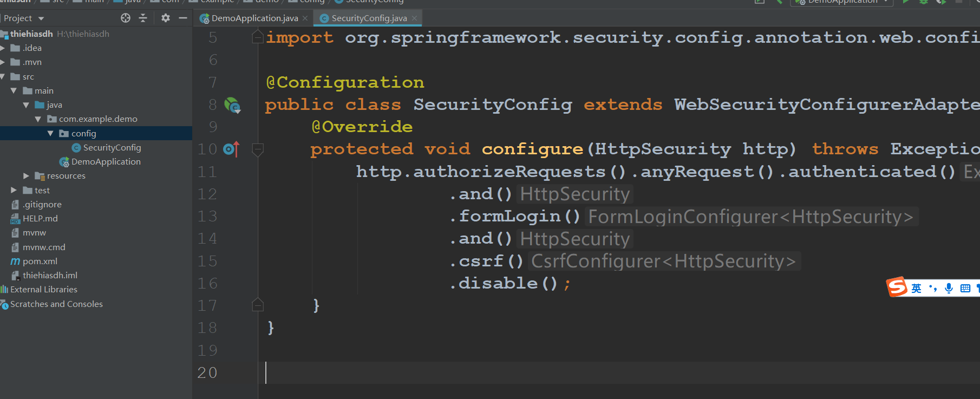Select the java source folder

[54, 105]
